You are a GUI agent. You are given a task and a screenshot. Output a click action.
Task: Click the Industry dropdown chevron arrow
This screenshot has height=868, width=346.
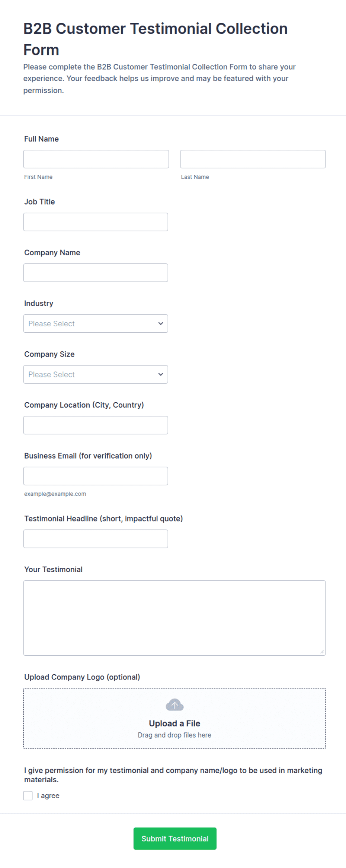click(160, 323)
